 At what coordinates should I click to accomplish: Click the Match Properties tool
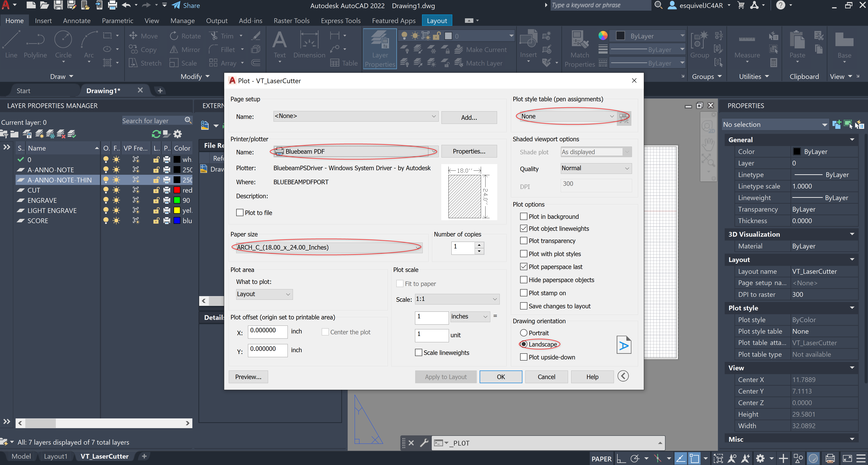point(580,49)
